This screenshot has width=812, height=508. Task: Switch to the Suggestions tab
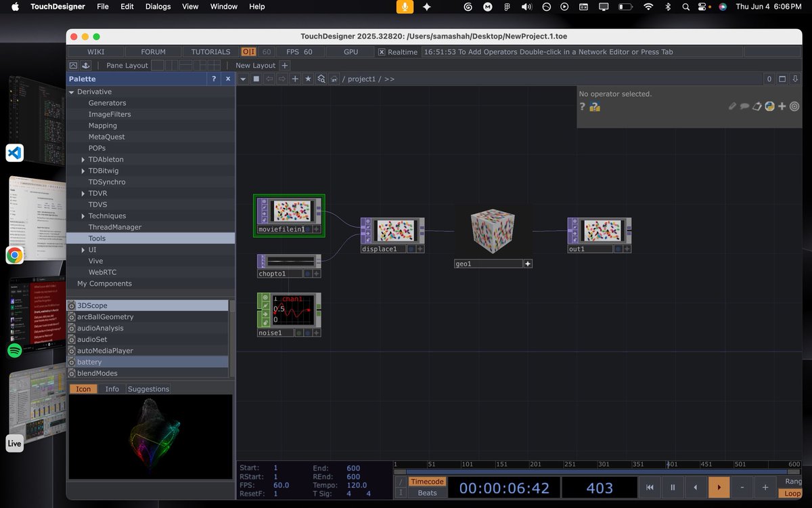click(148, 389)
